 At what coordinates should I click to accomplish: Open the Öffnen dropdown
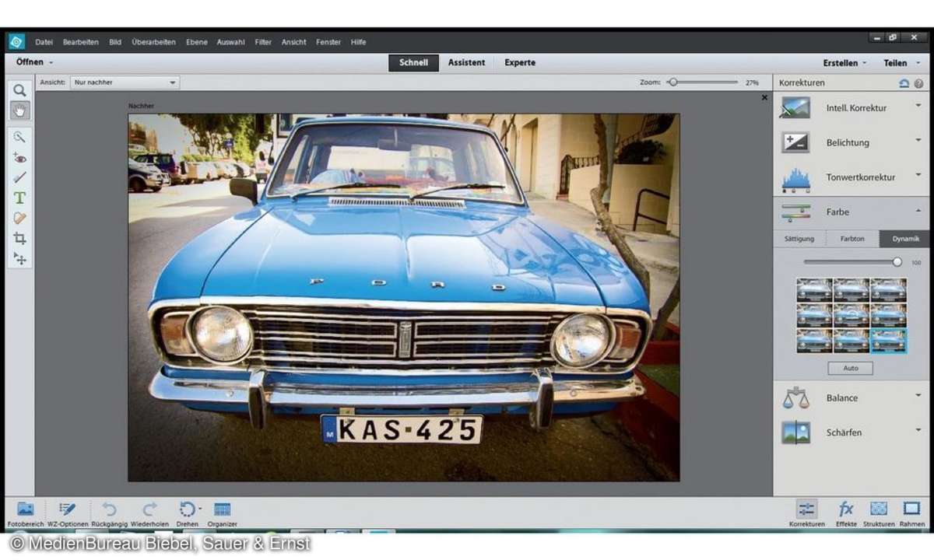point(35,62)
